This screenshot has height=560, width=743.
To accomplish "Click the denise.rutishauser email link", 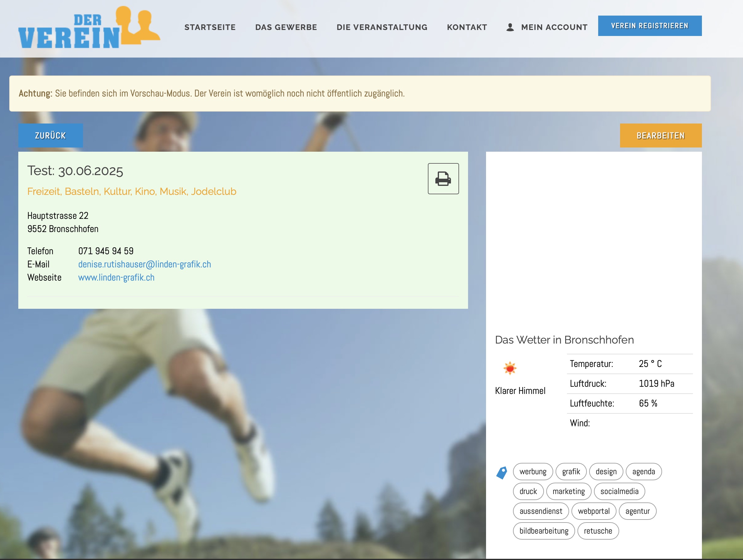I will (x=145, y=264).
